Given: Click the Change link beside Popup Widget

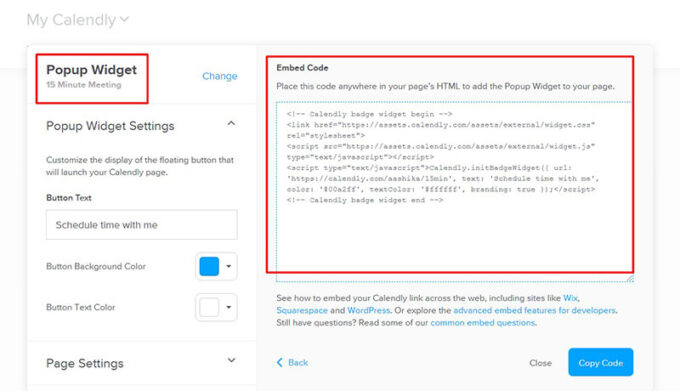Looking at the screenshot, I should pos(219,76).
